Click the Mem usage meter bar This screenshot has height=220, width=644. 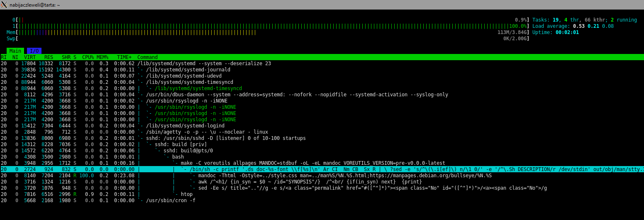(x=266, y=32)
